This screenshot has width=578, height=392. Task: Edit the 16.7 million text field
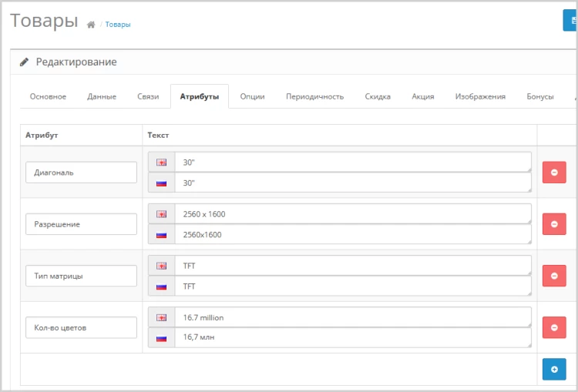(353, 317)
